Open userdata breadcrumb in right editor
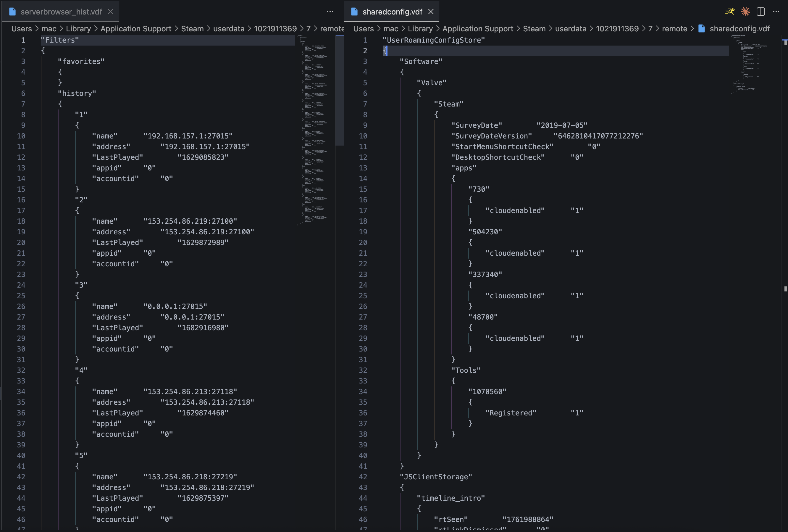The width and height of the screenshot is (788, 532). coord(570,28)
